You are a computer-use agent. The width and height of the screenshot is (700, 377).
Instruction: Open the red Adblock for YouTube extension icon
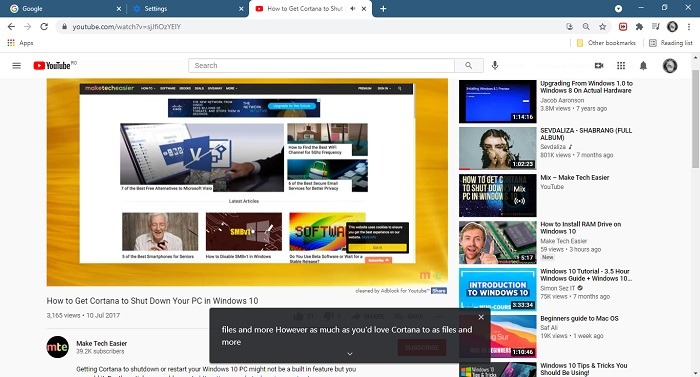[x=623, y=27]
